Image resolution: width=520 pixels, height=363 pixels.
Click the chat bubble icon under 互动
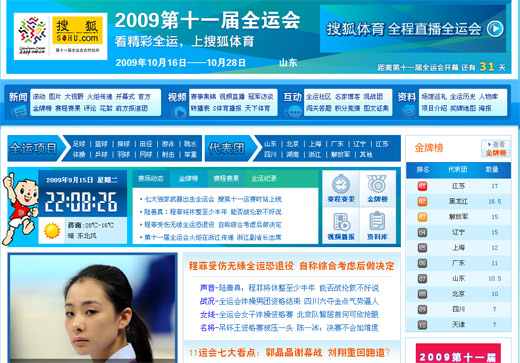[x=294, y=112]
